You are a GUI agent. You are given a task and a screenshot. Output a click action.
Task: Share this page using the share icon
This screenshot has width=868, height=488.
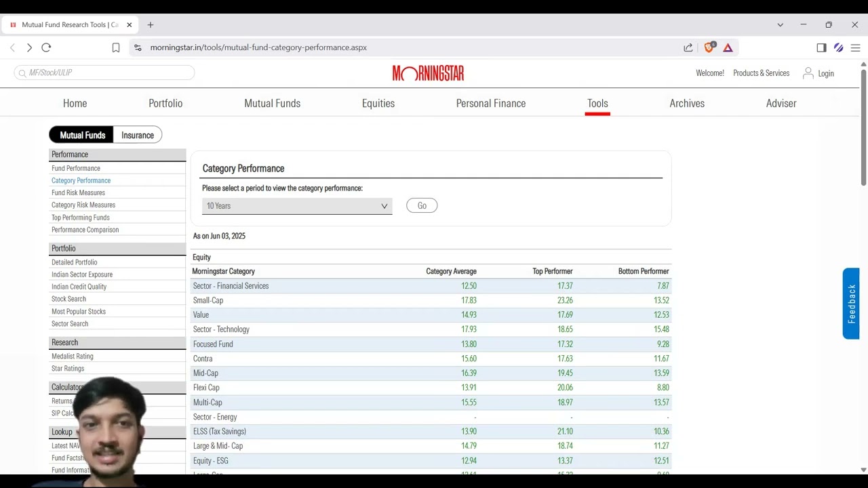point(688,47)
